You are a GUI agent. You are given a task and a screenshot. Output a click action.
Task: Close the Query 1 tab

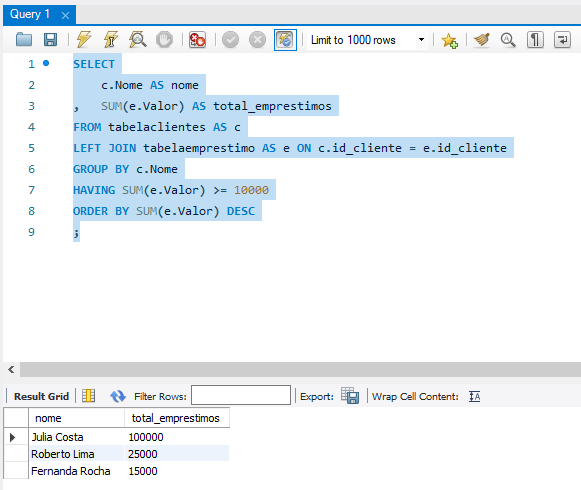[65, 15]
